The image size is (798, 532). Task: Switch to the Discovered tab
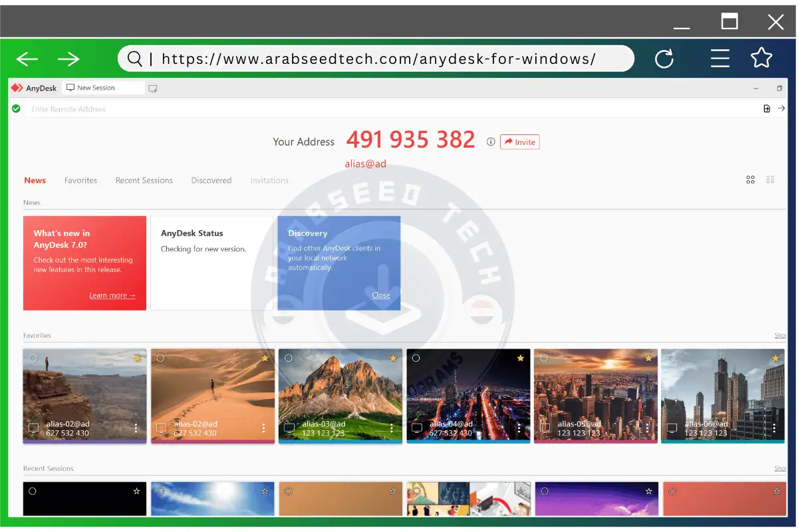(x=211, y=180)
